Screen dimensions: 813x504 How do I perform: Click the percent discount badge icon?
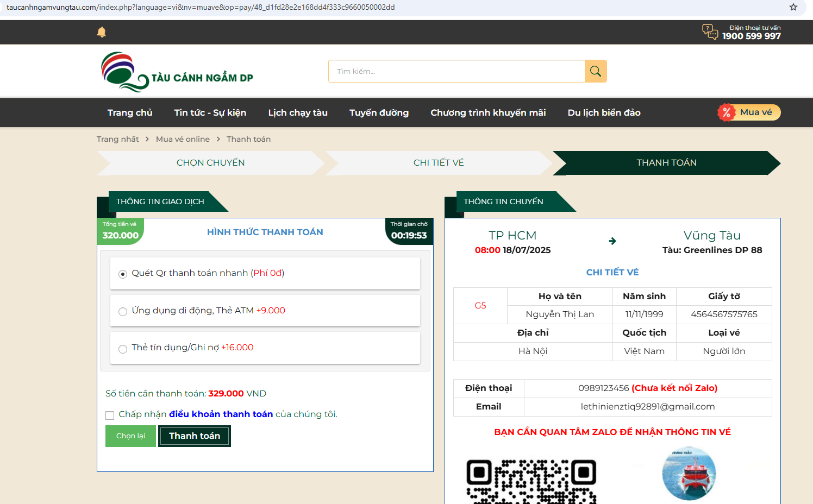point(726,112)
